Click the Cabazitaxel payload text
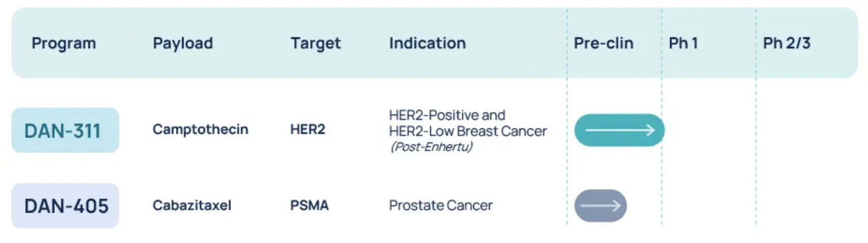868x243 pixels. [x=191, y=205]
